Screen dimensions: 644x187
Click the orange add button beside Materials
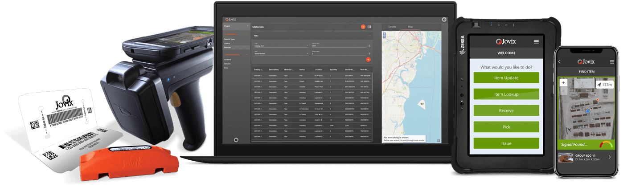(x=363, y=27)
